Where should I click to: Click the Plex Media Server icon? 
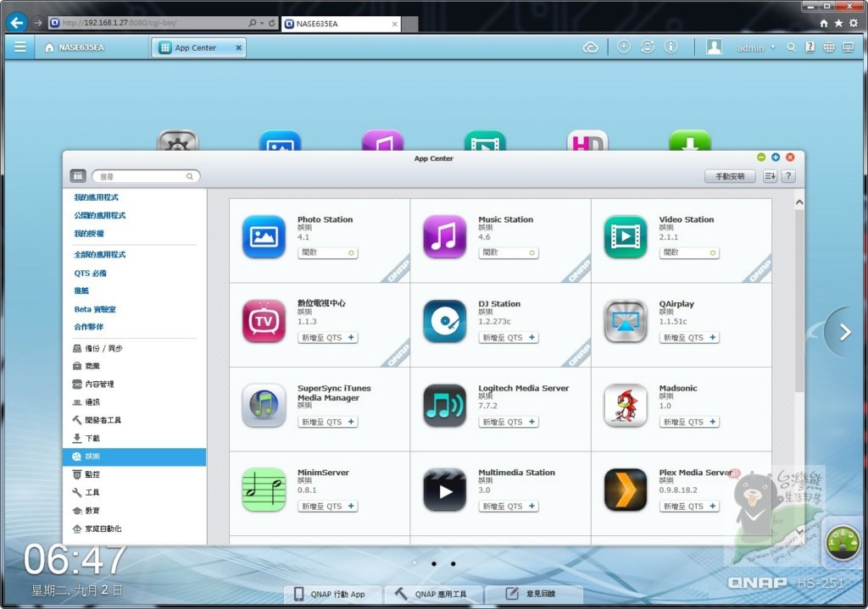click(626, 490)
